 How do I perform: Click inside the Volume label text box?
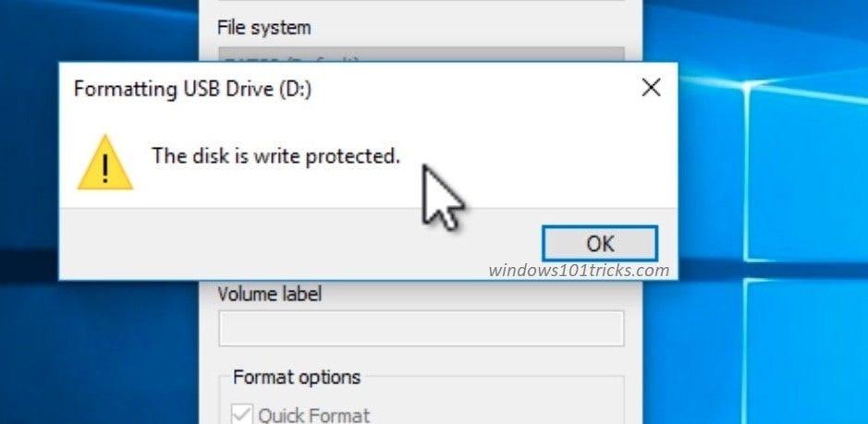coord(421,328)
